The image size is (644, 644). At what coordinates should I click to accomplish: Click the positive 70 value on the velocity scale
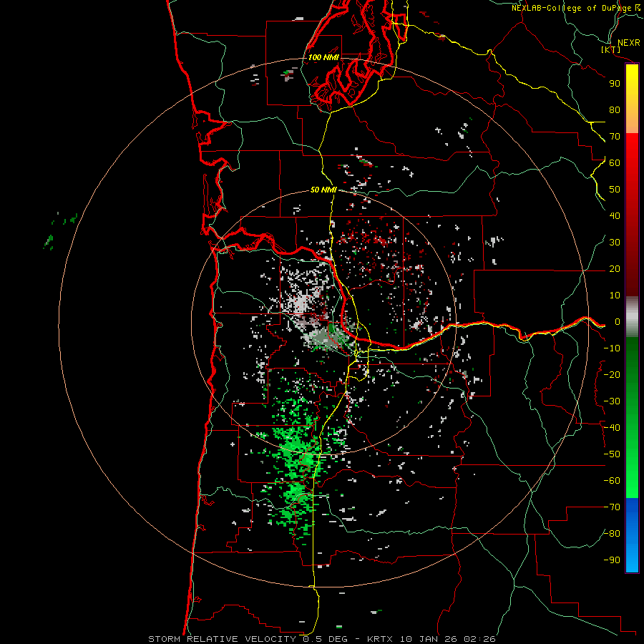(615, 137)
